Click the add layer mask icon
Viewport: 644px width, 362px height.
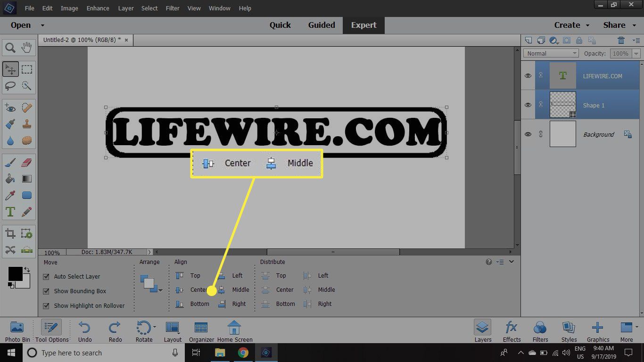click(567, 41)
